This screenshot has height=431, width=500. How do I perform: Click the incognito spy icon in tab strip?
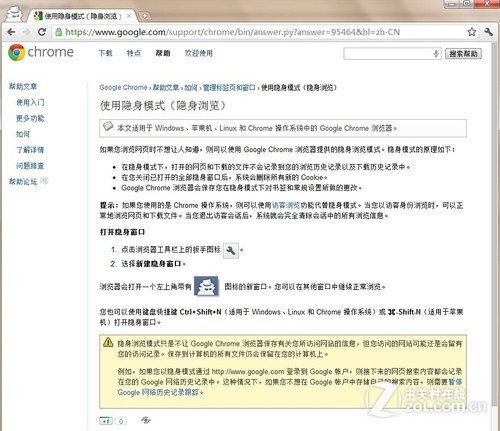[x=14, y=15]
